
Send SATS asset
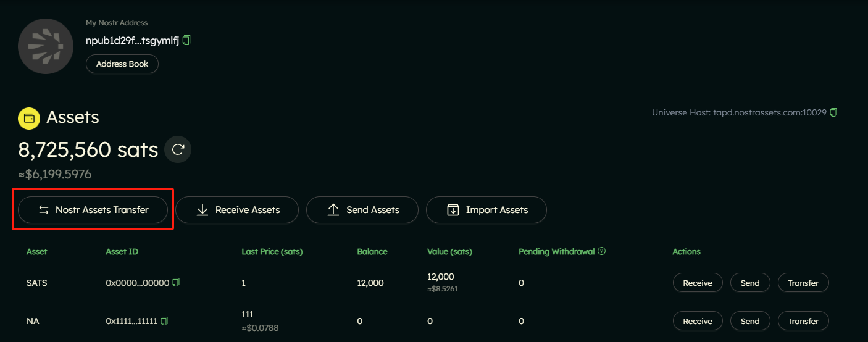click(750, 283)
